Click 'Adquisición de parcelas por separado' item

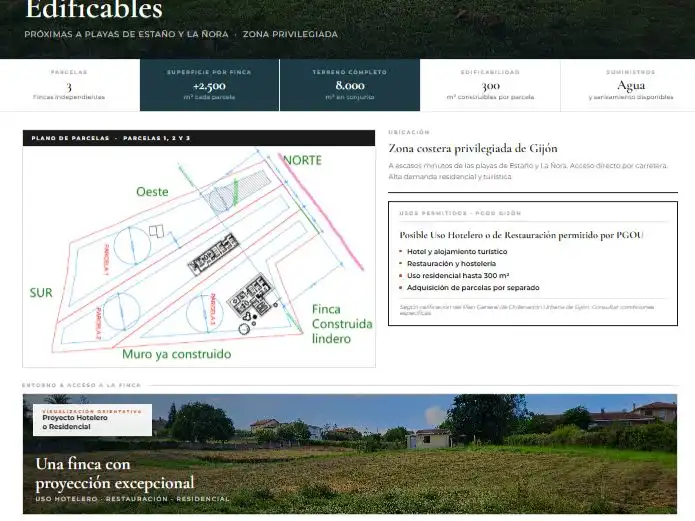point(473,287)
